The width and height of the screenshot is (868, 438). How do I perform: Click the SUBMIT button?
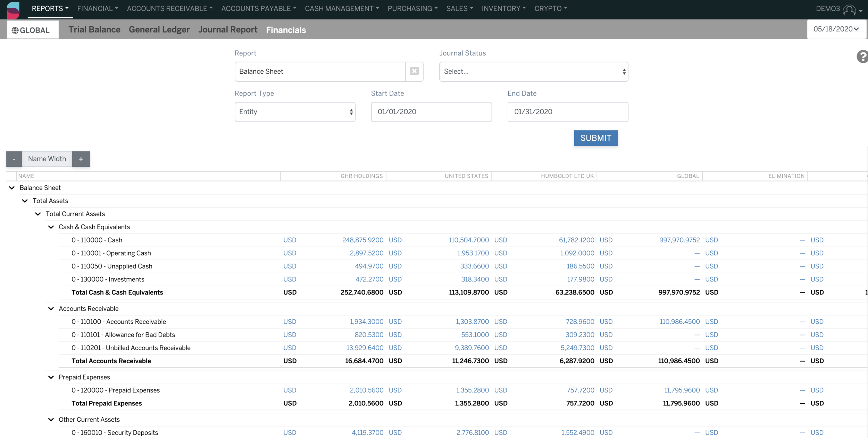[x=596, y=138]
